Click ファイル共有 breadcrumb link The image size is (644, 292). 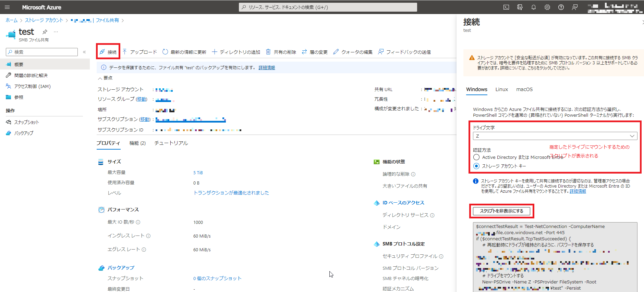(x=107, y=21)
